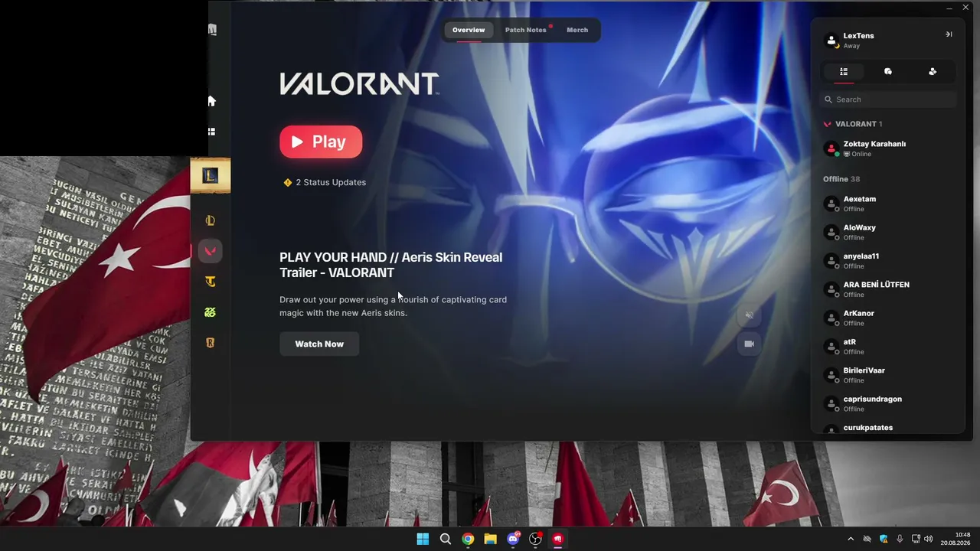Open the Merch tab

coord(577,30)
